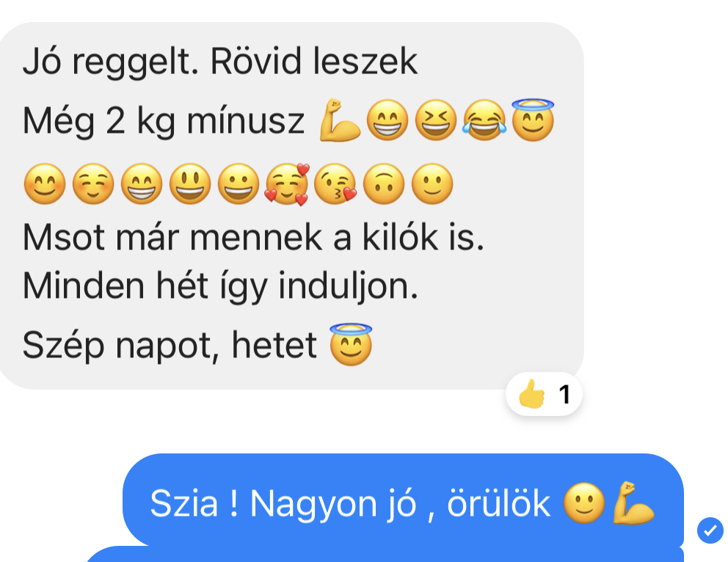The height and width of the screenshot is (562, 728).
Task: Click the first blushing smile emoji in third row
Action: (x=45, y=184)
